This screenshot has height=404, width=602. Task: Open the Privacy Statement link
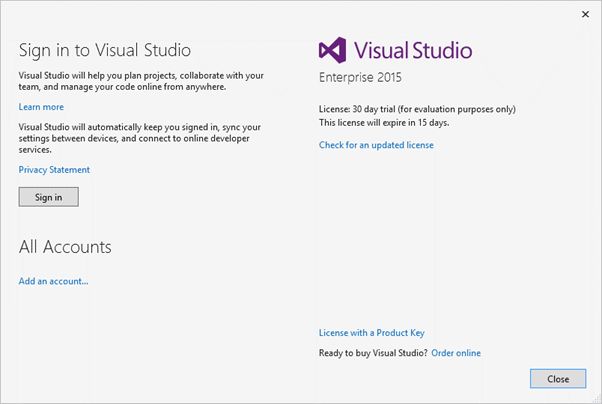(x=54, y=170)
